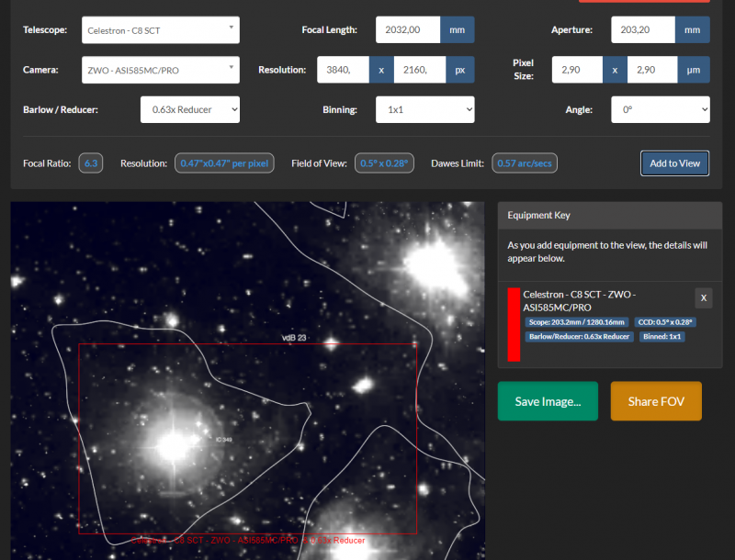Screen dimensions: 735x560
Task: Click the Share FOV button
Action: [656, 401]
